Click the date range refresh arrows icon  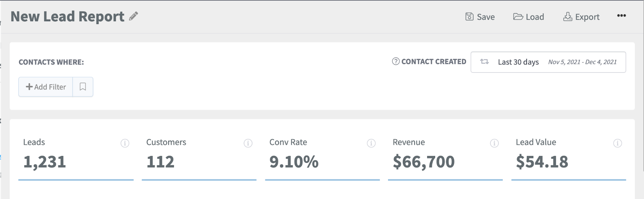(485, 62)
